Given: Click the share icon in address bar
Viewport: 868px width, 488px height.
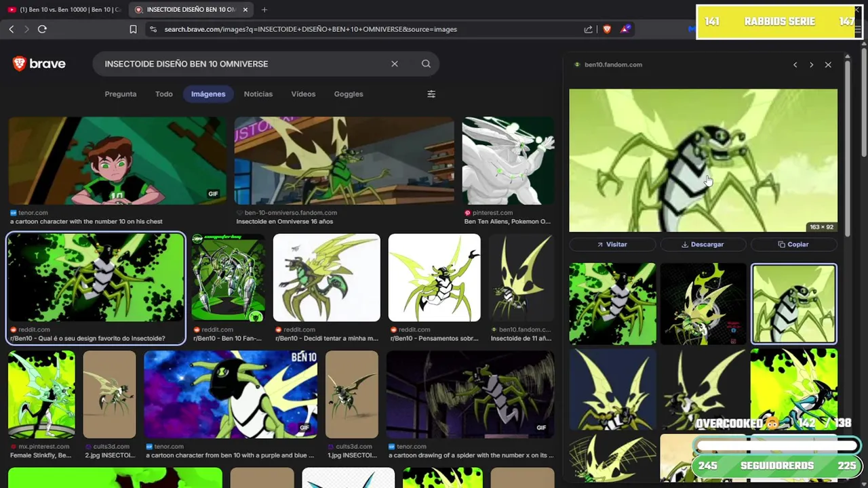Looking at the screenshot, I should coord(588,29).
